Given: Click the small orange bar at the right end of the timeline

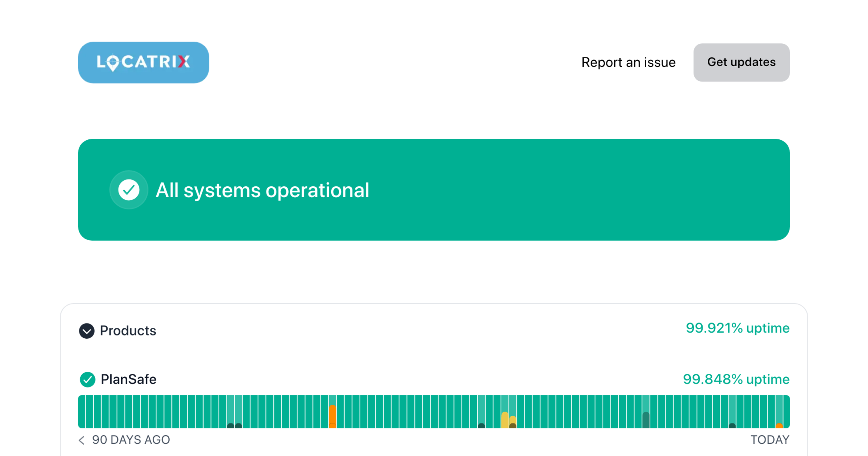Looking at the screenshot, I should click(x=779, y=425).
